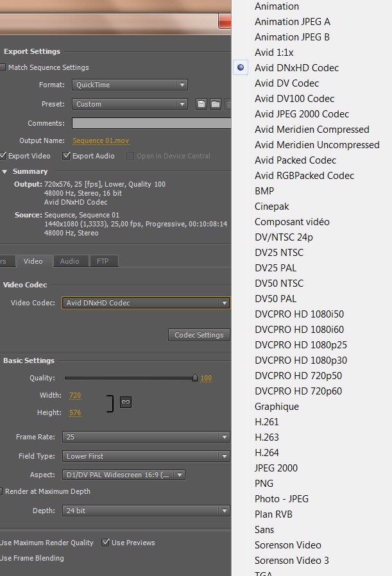Toggle Match Sequence Settings checkbox
This screenshot has height=576, width=392.
tap(3, 67)
